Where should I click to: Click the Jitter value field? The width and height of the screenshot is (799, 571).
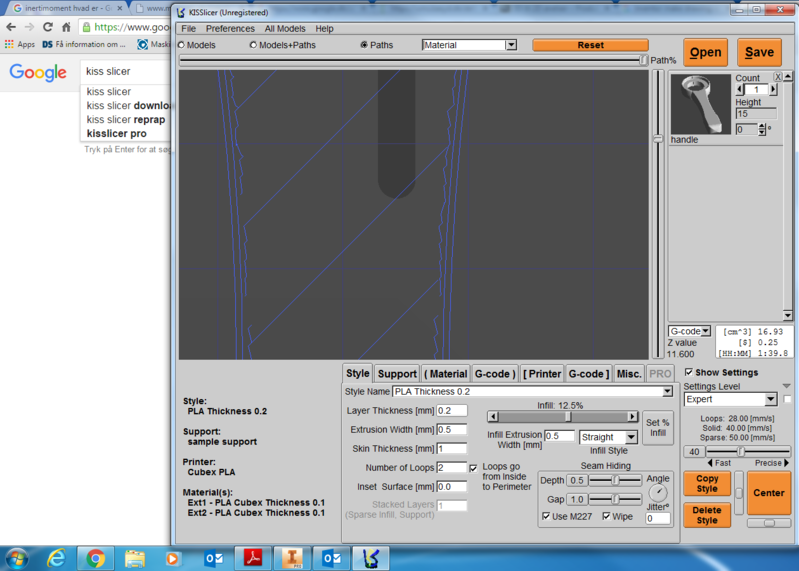click(x=658, y=519)
